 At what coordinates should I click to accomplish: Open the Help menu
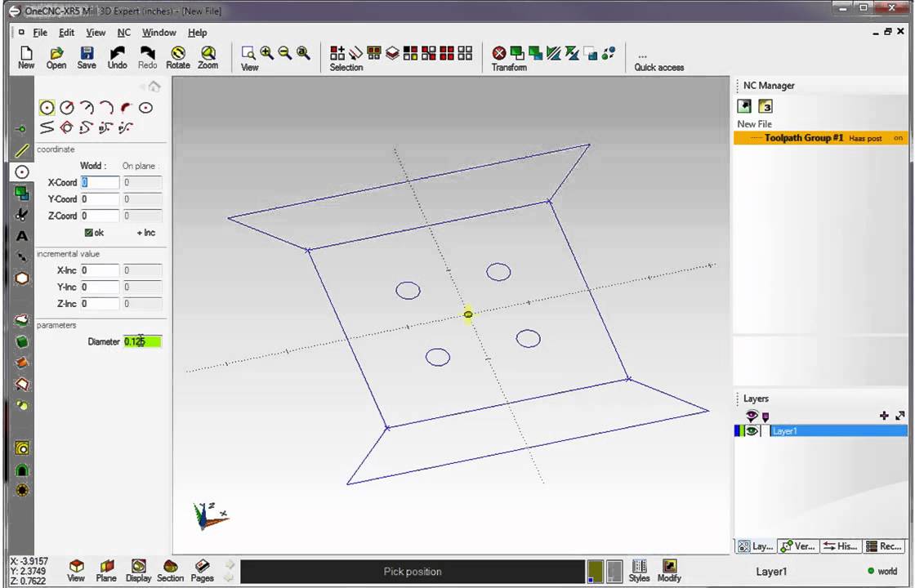pyautogui.click(x=197, y=33)
